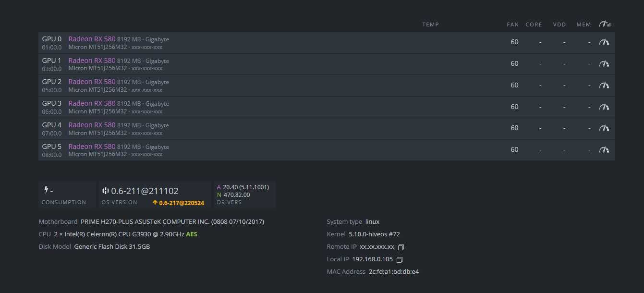Click Nvidia driver version 470.82.00
The height and width of the screenshot is (293, 644).
point(237,195)
